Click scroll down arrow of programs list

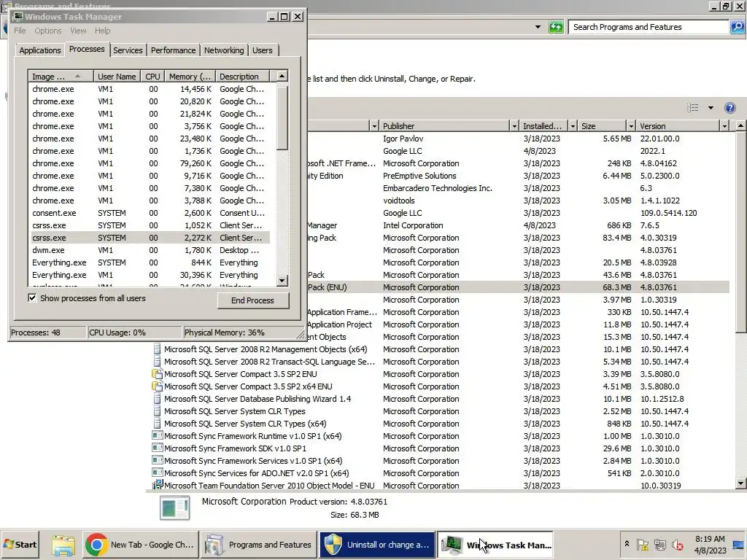pos(741,484)
